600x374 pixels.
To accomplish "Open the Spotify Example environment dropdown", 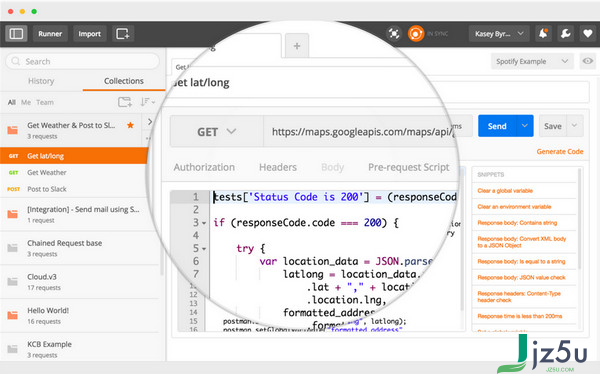I will tap(532, 61).
